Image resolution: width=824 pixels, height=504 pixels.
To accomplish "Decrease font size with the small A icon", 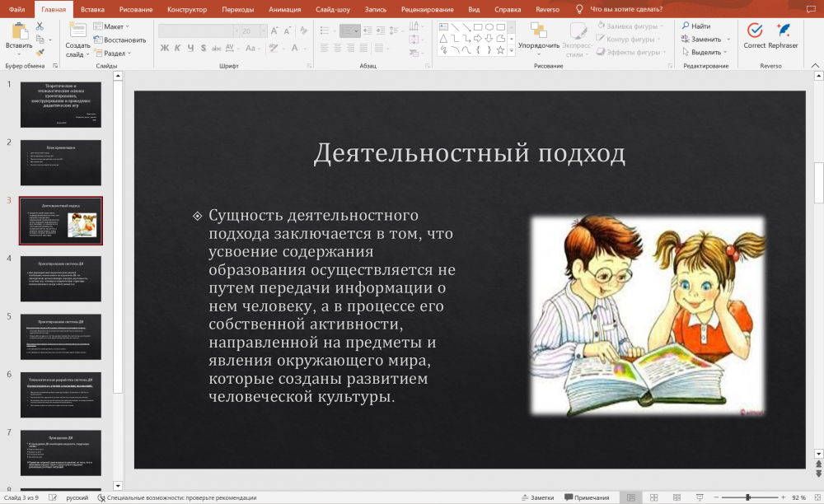I will (x=287, y=31).
